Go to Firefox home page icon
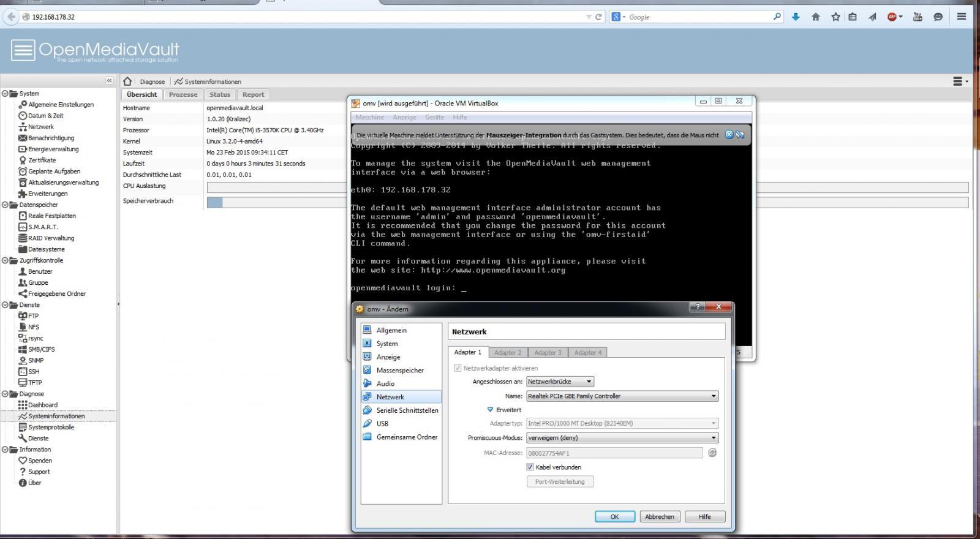Viewport: 980px width, 539px height. click(815, 17)
